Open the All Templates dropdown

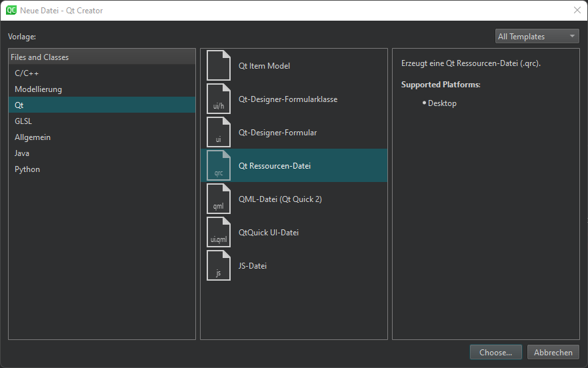(x=537, y=37)
